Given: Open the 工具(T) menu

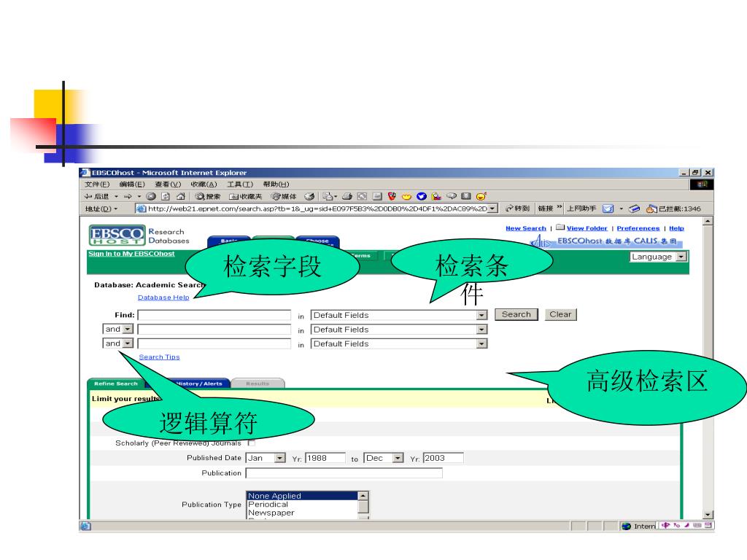Looking at the screenshot, I should (239, 184).
